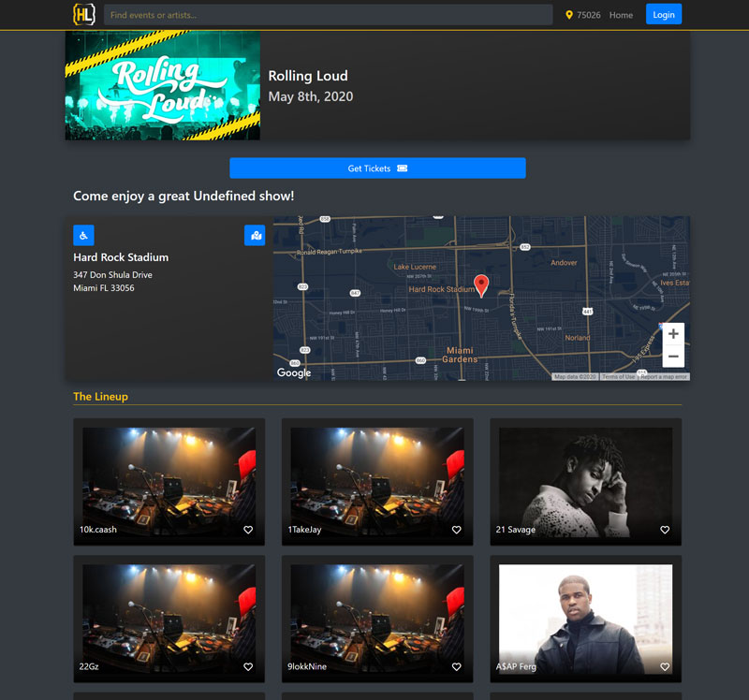Favorite 21 Savage with the heart icon
Screen dimensions: 749x700
tap(665, 530)
